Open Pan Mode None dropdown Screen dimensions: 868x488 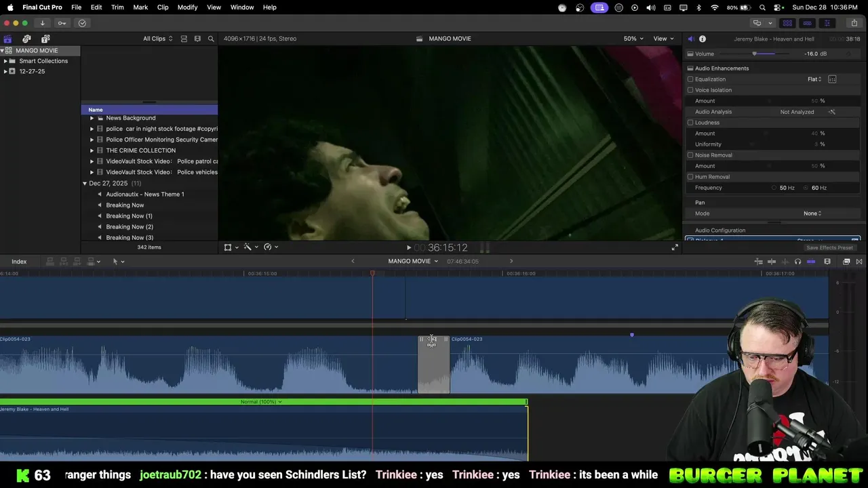[x=812, y=213]
